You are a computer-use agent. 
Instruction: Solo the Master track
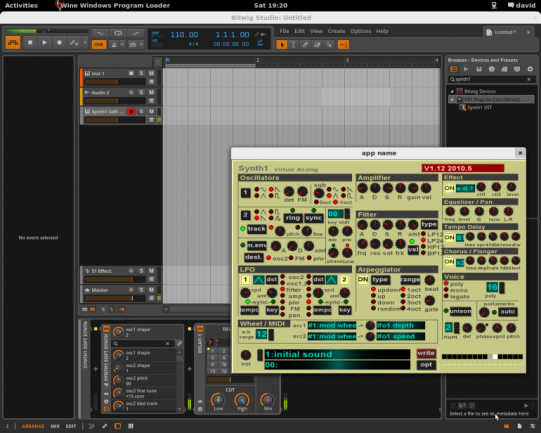(141, 290)
